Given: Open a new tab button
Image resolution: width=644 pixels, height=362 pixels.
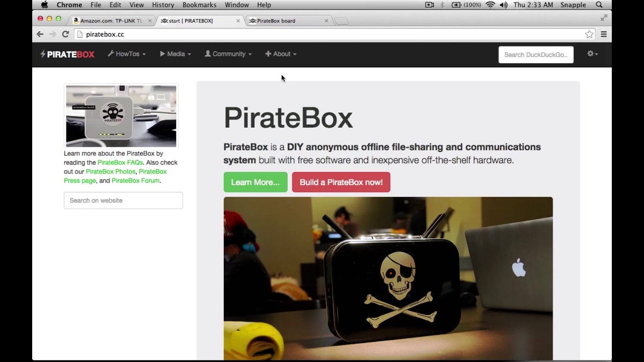Looking at the screenshot, I should pyautogui.click(x=341, y=21).
